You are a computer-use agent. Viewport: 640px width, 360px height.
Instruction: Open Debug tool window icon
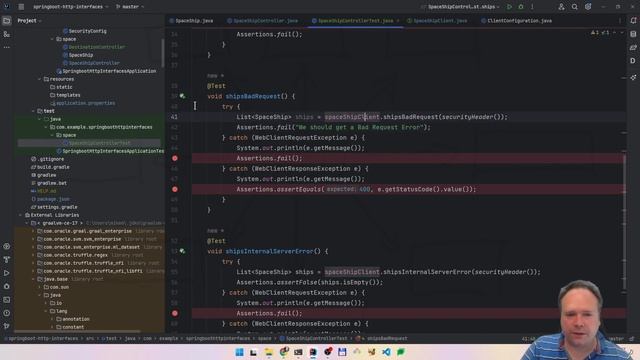[7, 286]
